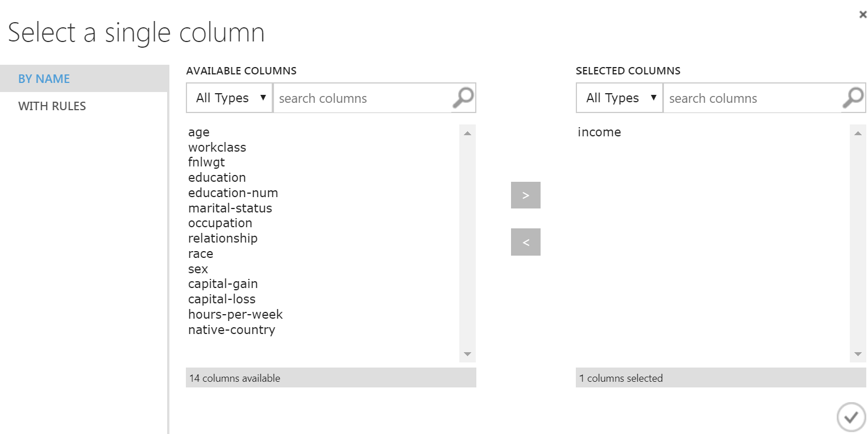This screenshot has height=434, width=868.
Task: Remove column with the < button
Action: tap(526, 242)
